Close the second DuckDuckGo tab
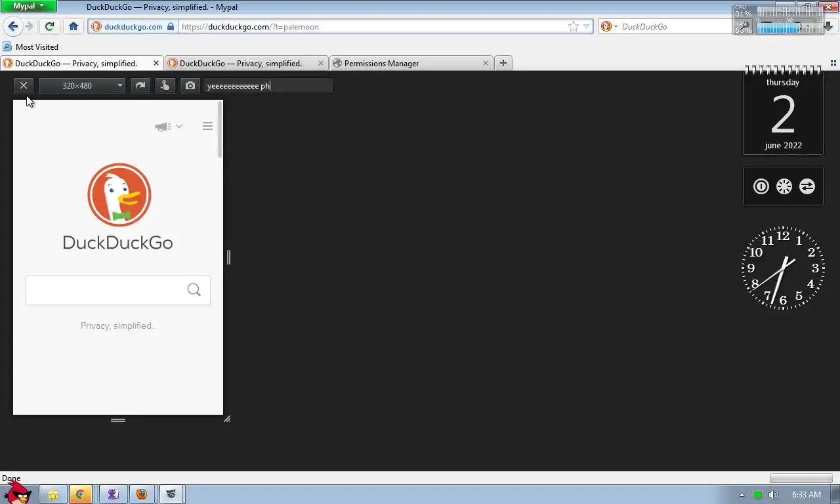The width and height of the screenshot is (840, 504). [x=321, y=63]
